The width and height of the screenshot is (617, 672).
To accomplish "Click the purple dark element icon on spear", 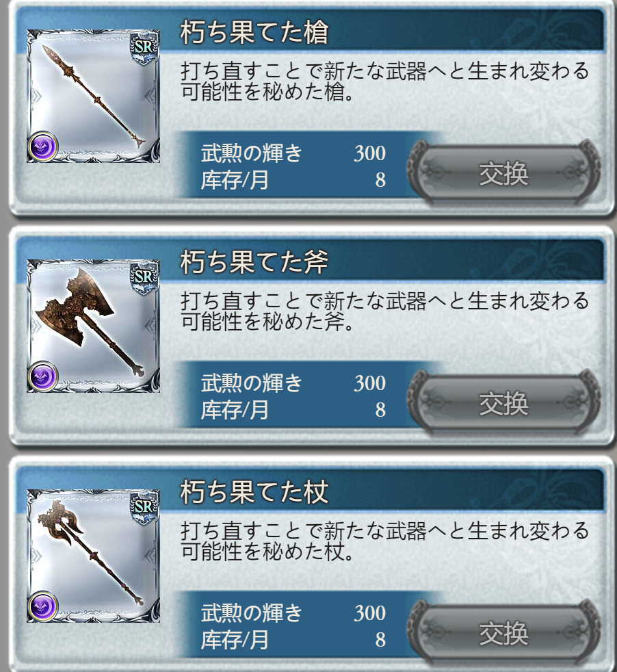I will coord(43,146).
